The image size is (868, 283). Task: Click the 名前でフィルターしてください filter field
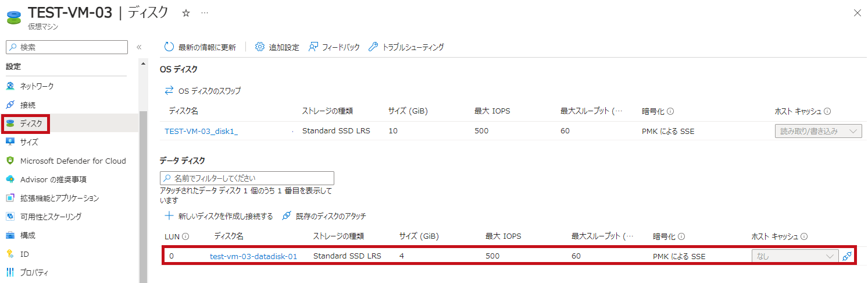point(247,178)
